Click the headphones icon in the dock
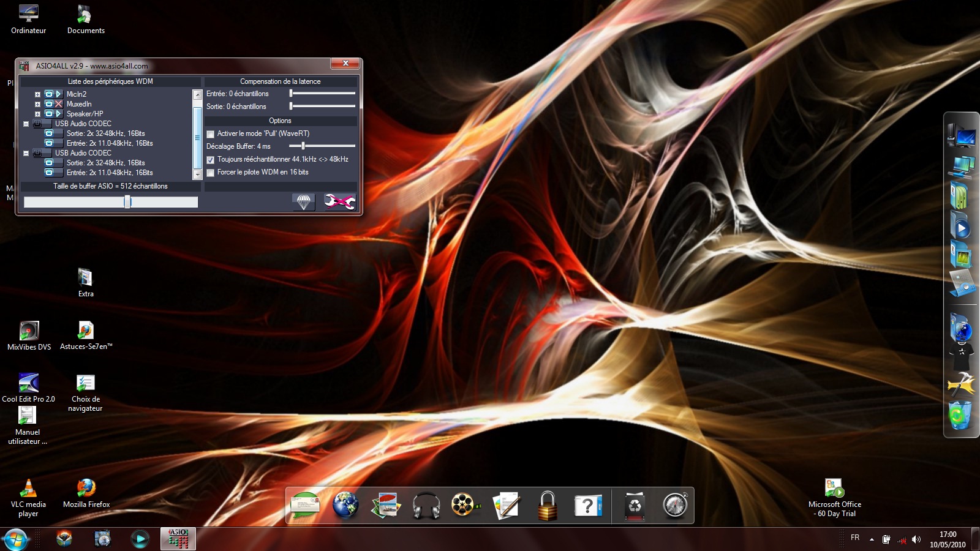This screenshot has height=551, width=980. pyautogui.click(x=426, y=506)
